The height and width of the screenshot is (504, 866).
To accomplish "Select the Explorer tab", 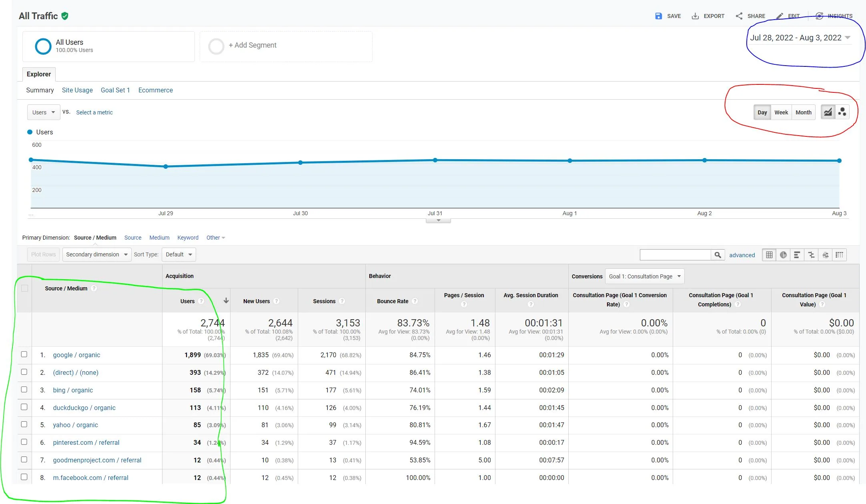I will pyautogui.click(x=39, y=74).
